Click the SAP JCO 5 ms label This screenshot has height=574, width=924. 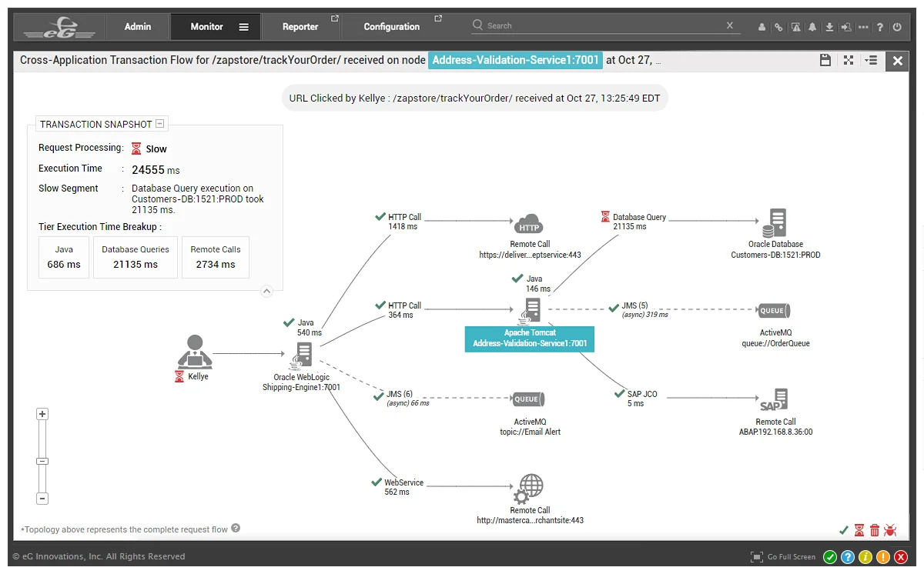pos(642,399)
